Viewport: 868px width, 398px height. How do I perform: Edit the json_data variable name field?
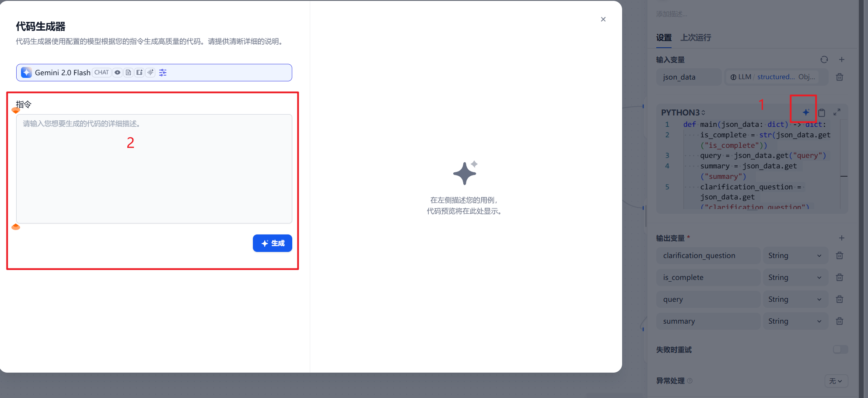[x=689, y=77]
